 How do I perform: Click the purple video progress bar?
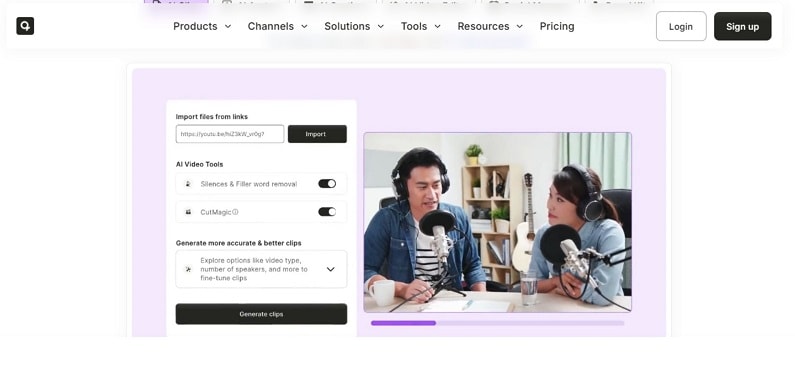[497, 323]
